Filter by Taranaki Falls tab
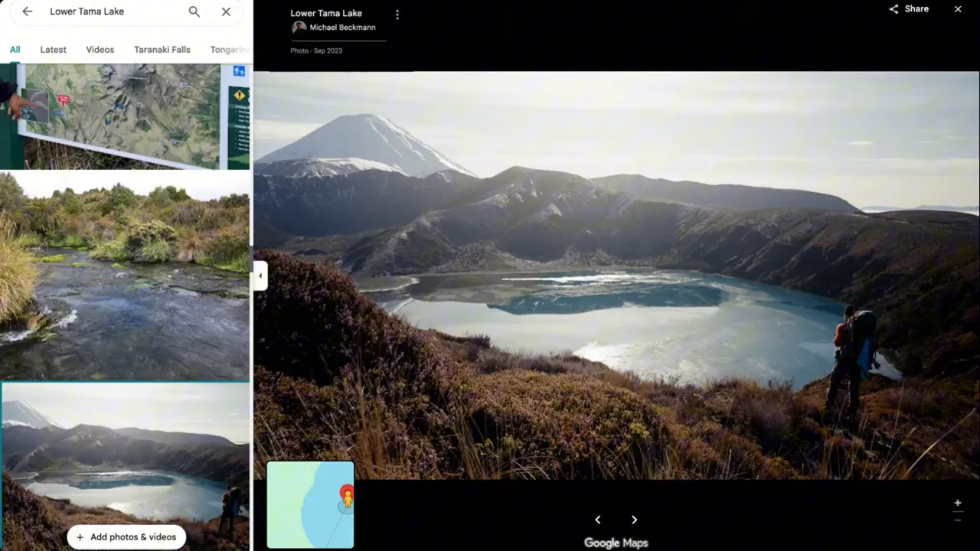980x551 pixels. pyautogui.click(x=162, y=50)
